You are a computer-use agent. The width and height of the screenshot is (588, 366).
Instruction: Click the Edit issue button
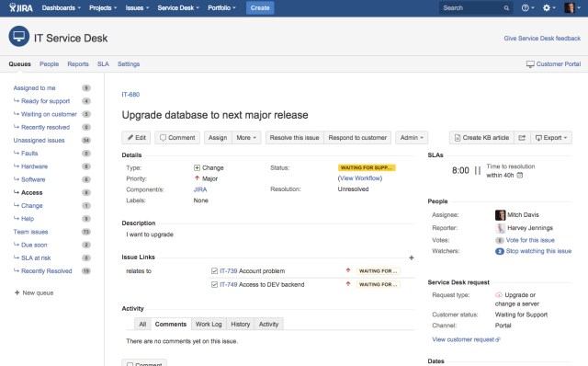[136, 138]
